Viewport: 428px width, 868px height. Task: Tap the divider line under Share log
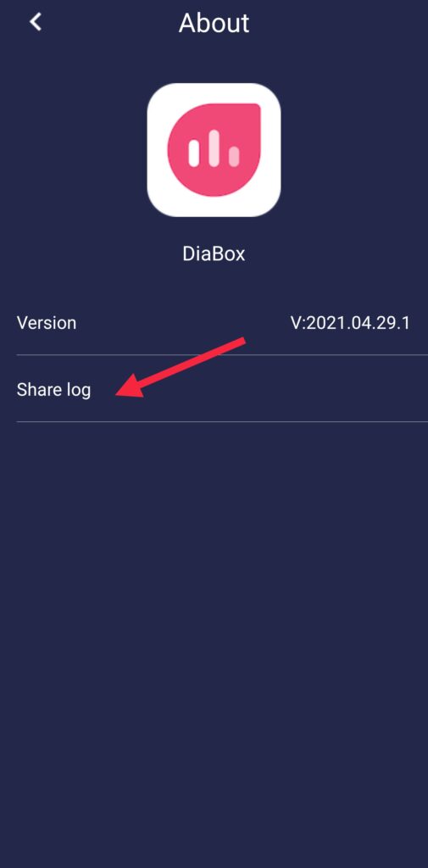point(222,422)
